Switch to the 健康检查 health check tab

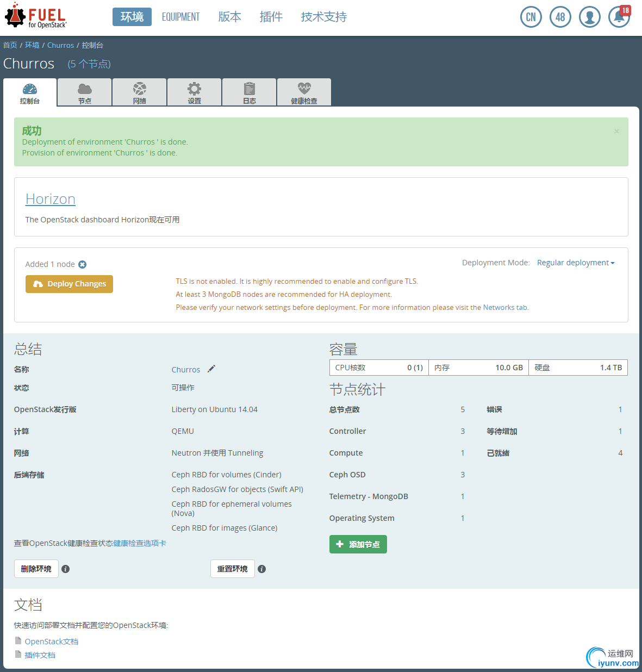pyautogui.click(x=304, y=92)
